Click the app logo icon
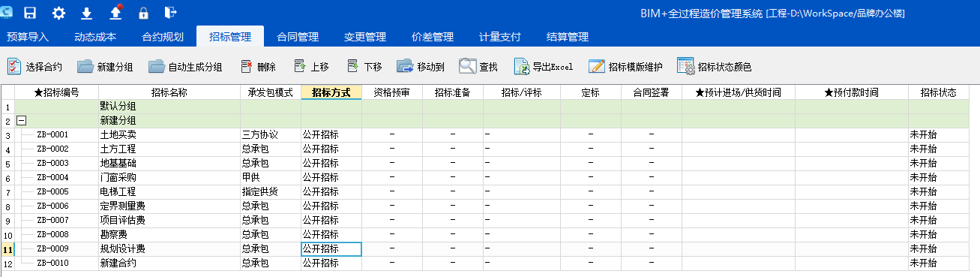Image resolution: width=980 pixels, height=277 pixels. pos(6,12)
